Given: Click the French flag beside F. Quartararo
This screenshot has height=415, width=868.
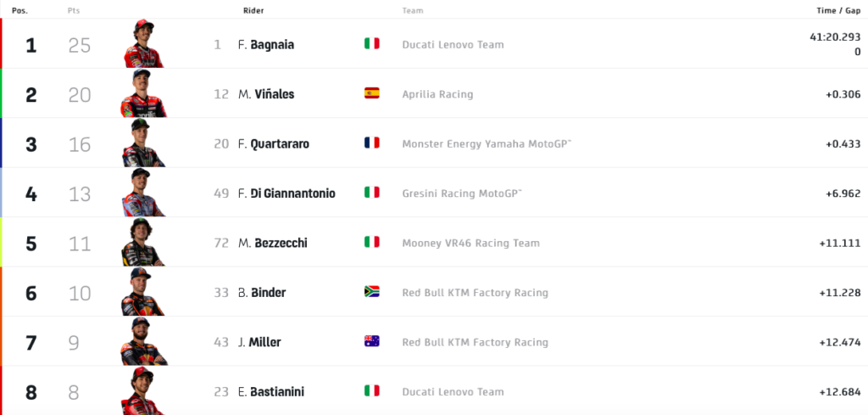Looking at the screenshot, I should pyautogui.click(x=371, y=143).
